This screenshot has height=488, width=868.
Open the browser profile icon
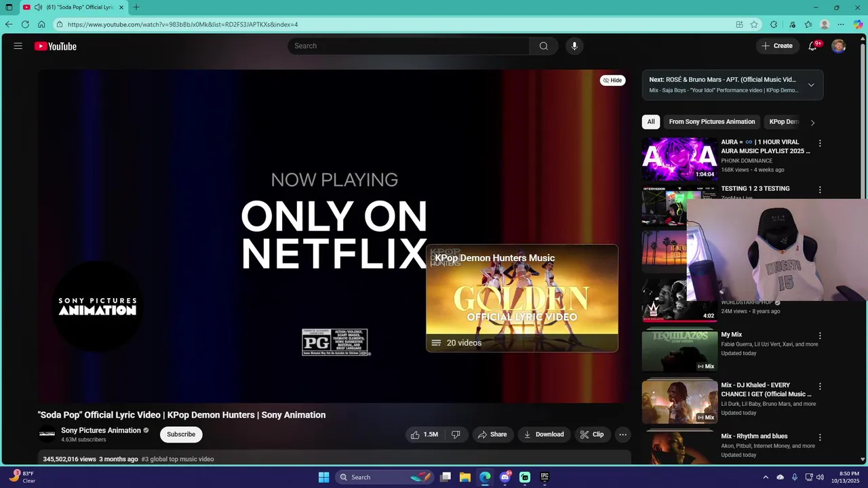825,24
